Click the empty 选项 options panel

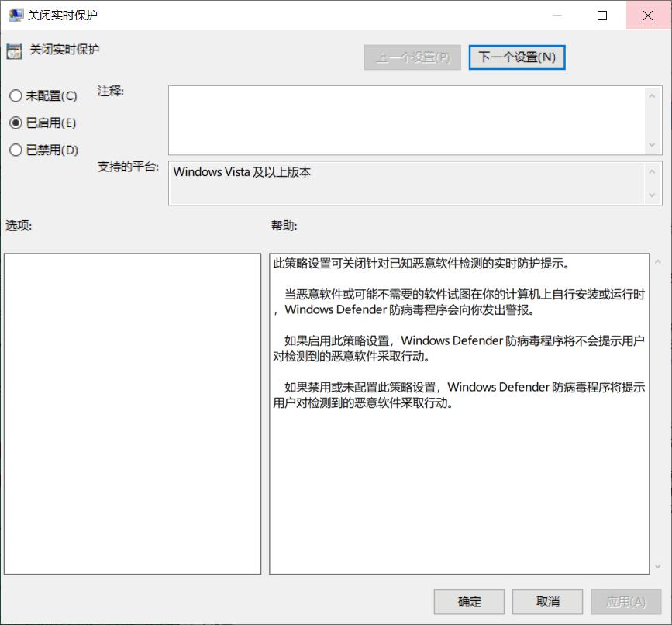pos(132,411)
